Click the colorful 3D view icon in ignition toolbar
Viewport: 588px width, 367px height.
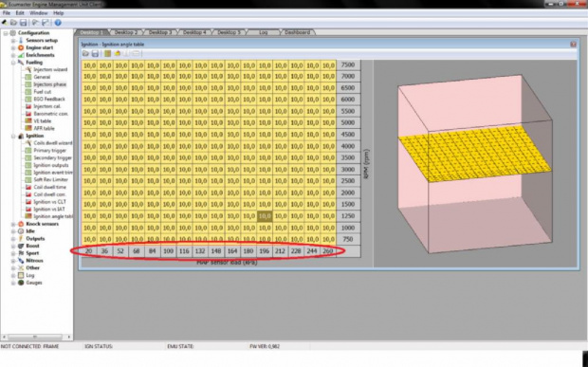tap(118, 54)
